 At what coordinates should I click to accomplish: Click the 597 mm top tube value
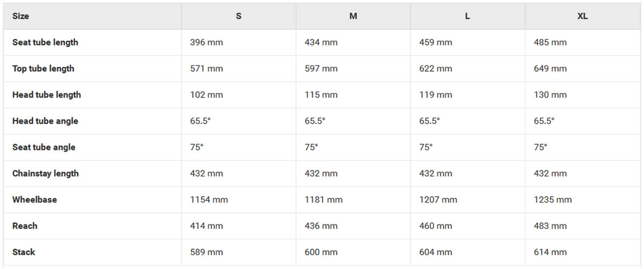pos(321,69)
